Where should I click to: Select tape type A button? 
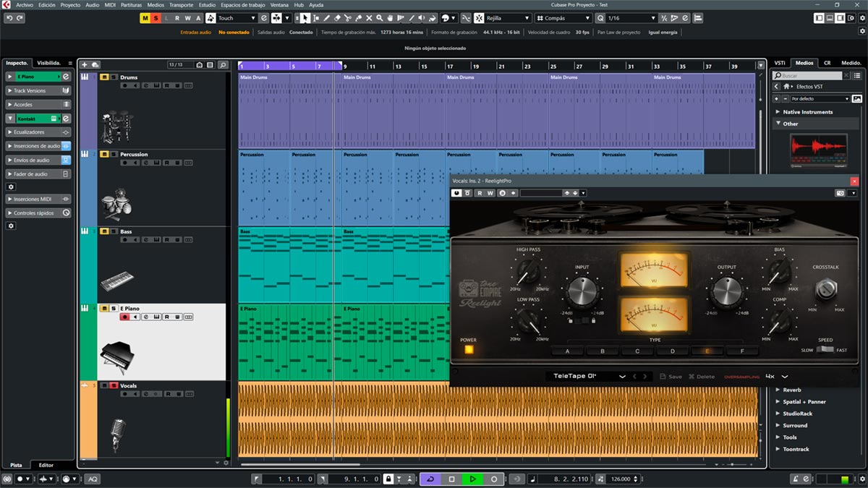coord(568,351)
